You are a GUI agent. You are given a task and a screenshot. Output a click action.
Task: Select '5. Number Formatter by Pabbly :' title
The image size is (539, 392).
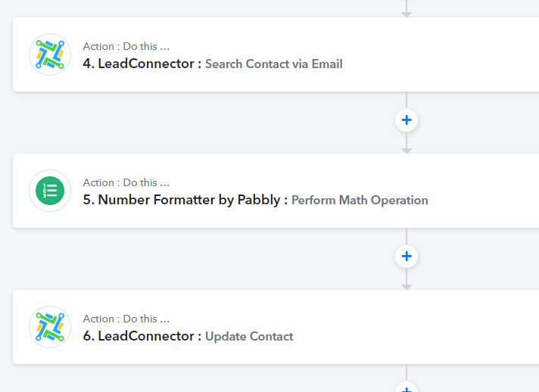coord(185,200)
